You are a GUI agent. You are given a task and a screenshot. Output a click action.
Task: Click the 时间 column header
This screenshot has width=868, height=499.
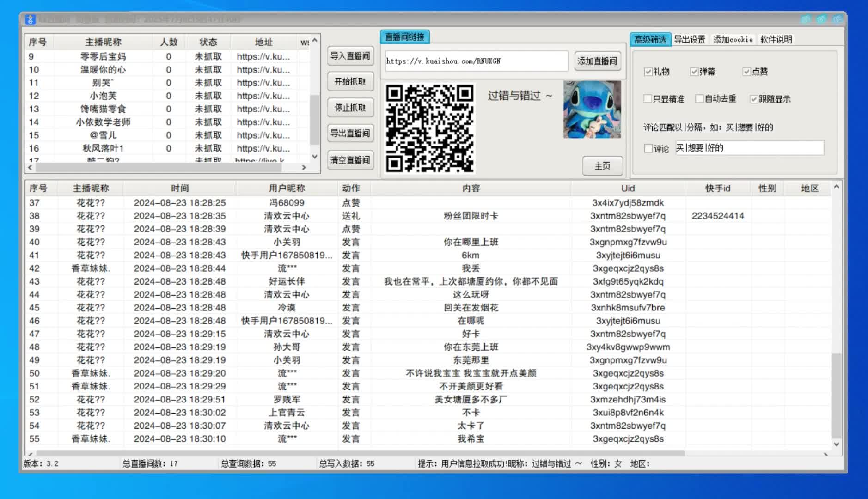pyautogui.click(x=179, y=188)
